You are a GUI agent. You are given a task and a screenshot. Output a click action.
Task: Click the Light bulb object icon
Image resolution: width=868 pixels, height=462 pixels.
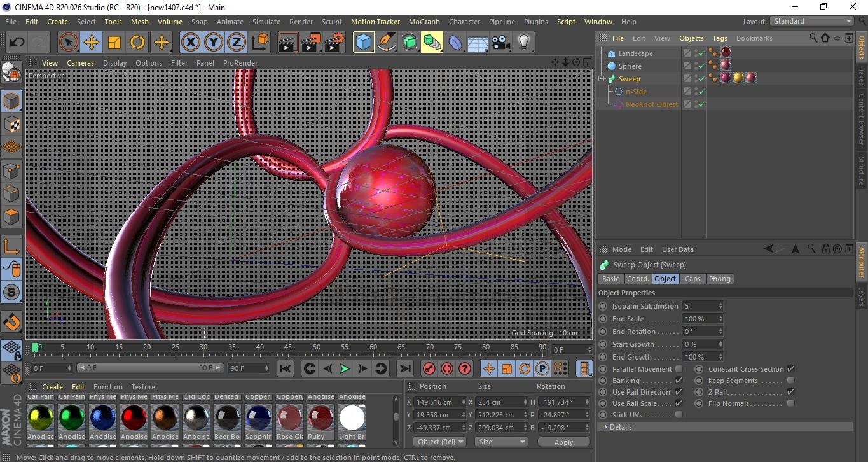[523, 43]
